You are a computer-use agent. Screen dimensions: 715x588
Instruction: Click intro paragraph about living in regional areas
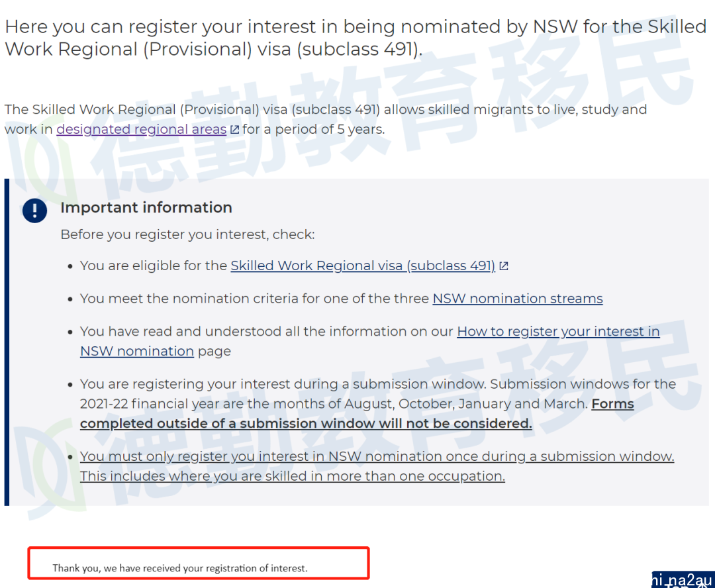pyautogui.click(x=326, y=119)
